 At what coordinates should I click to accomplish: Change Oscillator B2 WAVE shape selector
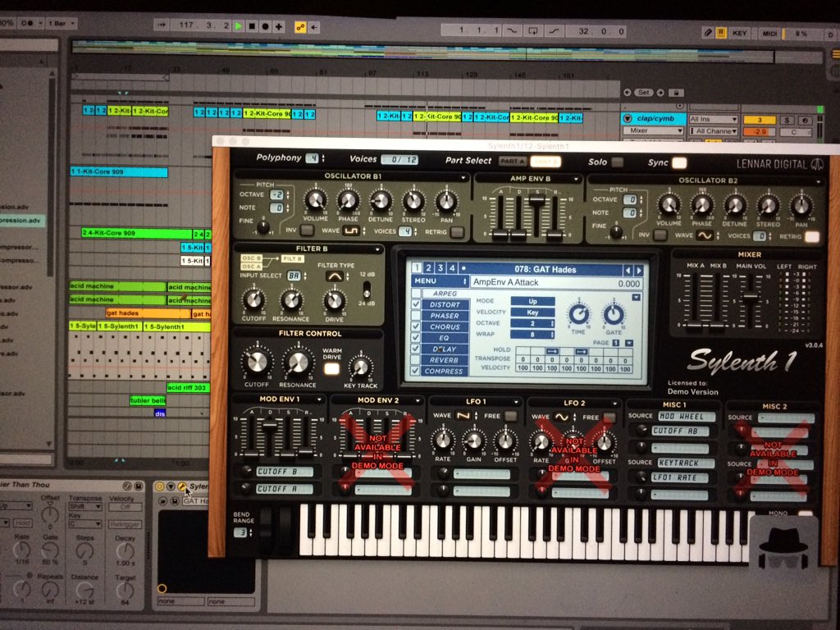coord(706,235)
